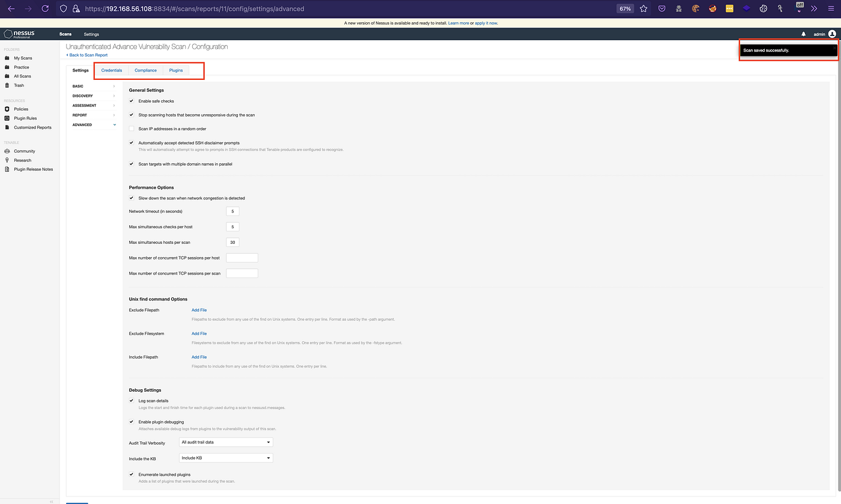Switch to the Credentials tab
The width and height of the screenshot is (841, 504).
pyautogui.click(x=112, y=70)
